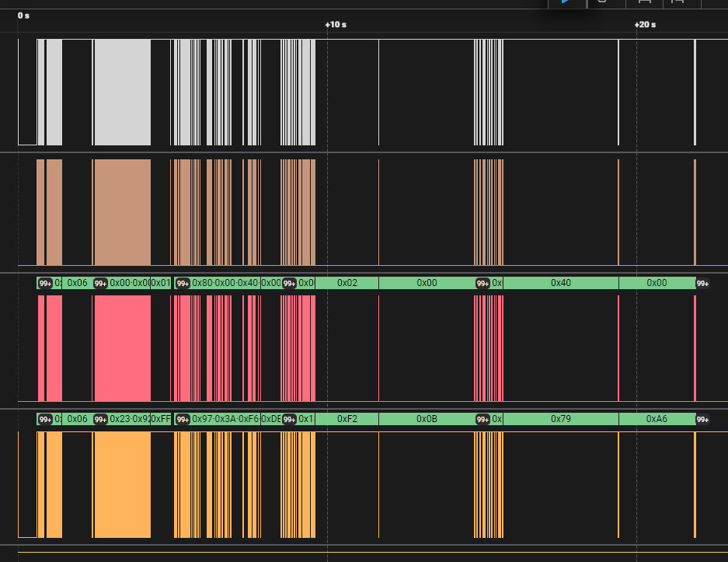The image size is (728, 562).
Task: Select the 0xFF decoded frame in lower row
Action: (x=161, y=419)
